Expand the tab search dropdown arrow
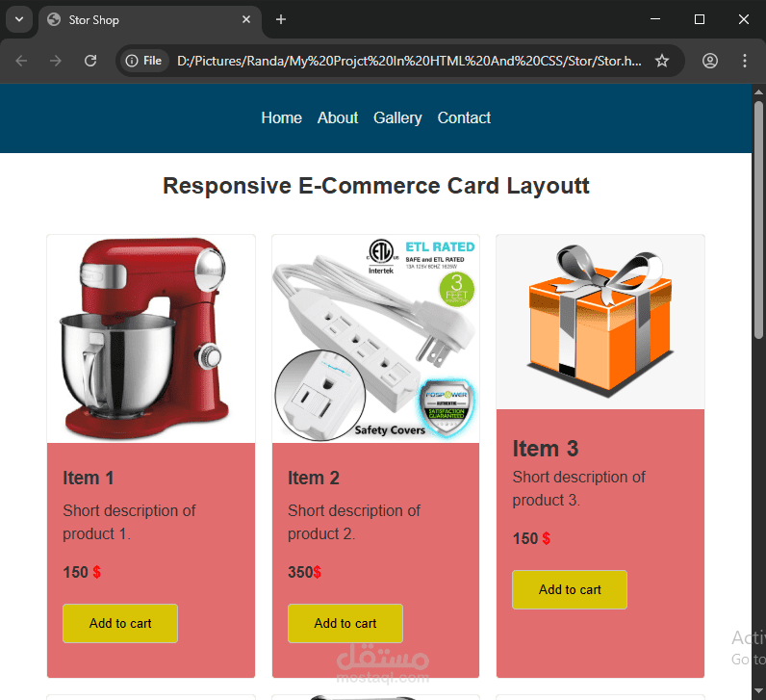 click(x=19, y=19)
